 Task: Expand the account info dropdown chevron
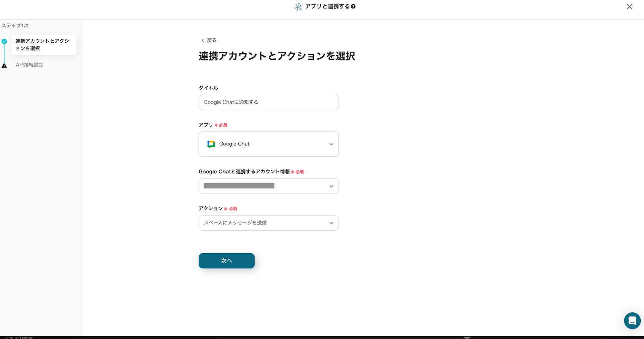[331, 186]
